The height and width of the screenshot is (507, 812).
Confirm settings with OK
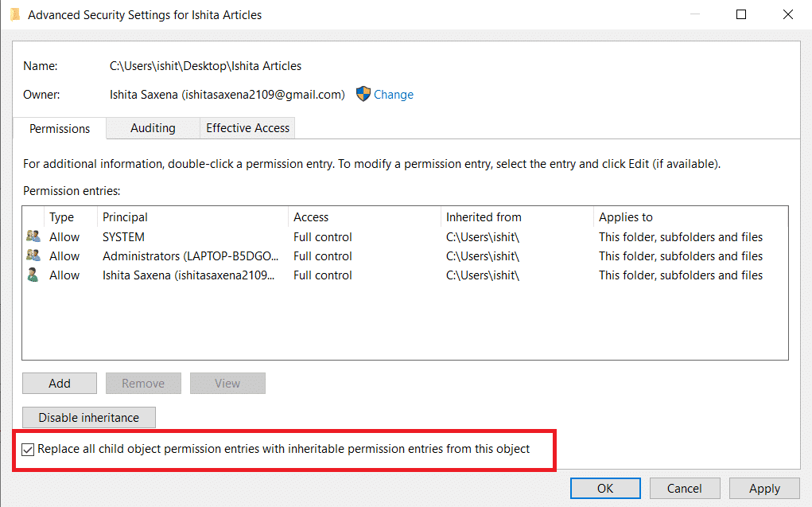604,488
